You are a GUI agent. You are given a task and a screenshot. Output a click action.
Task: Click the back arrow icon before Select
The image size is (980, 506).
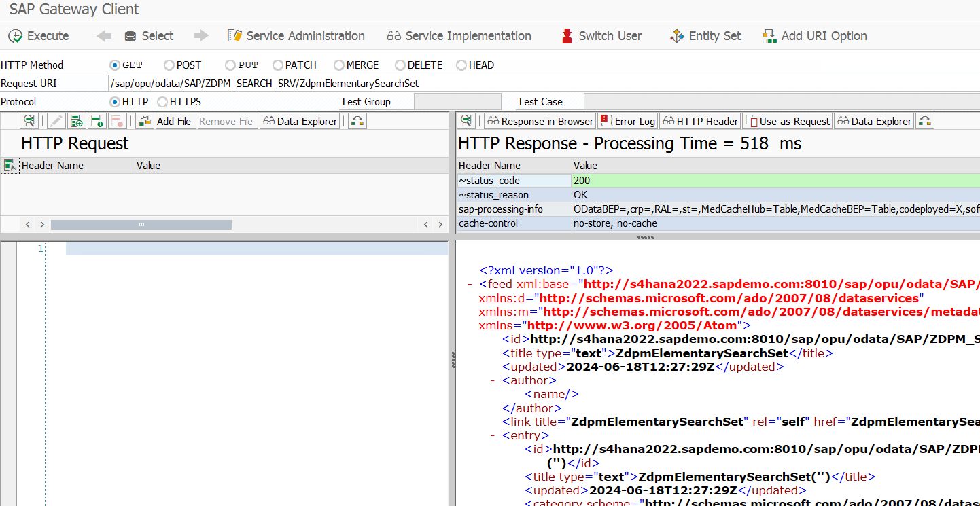104,36
